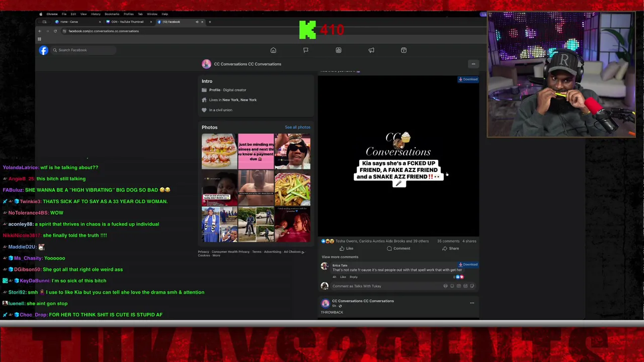Reload the page with the Chrome refresh button

[x=55, y=31]
